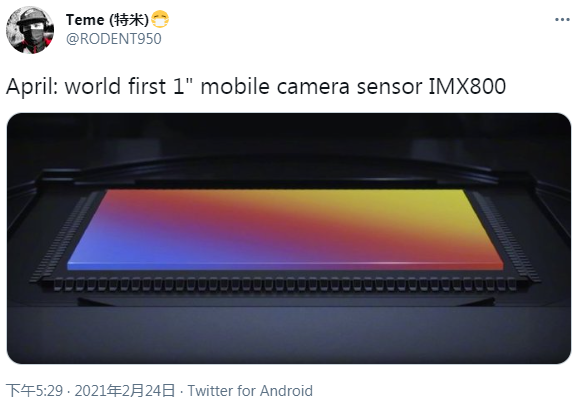Viewport: 578px width, 404px height.
Task: Click the 下午5:29 timestamp
Action: click(x=34, y=390)
